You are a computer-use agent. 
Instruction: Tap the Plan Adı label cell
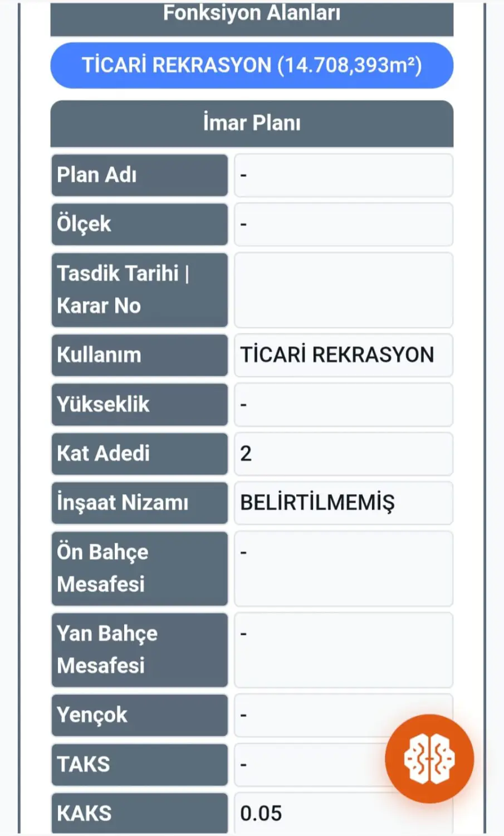[140, 176]
